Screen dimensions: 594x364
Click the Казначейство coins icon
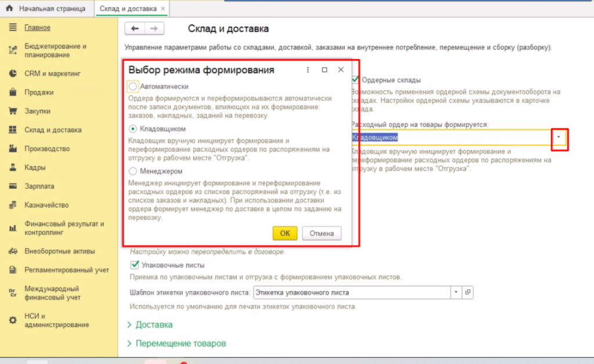pos(12,205)
